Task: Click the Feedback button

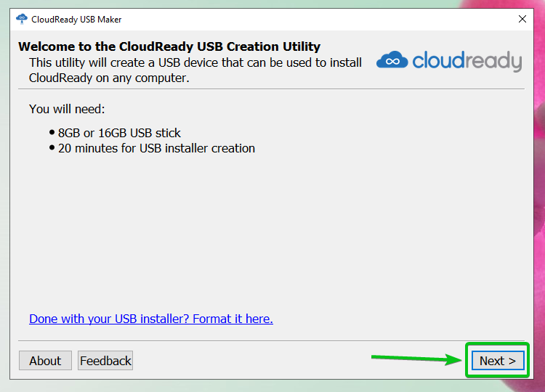Action: click(x=105, y=361)
